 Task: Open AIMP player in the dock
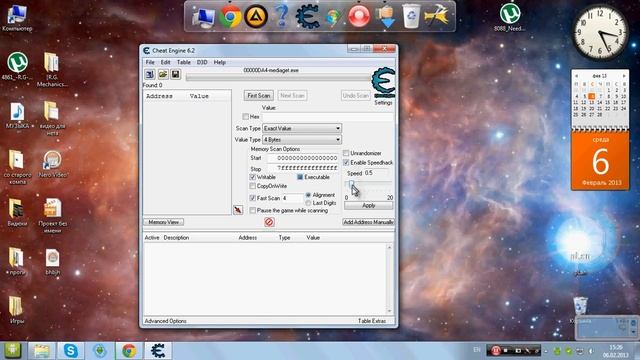pyautogui.click(x=256, y=17)
